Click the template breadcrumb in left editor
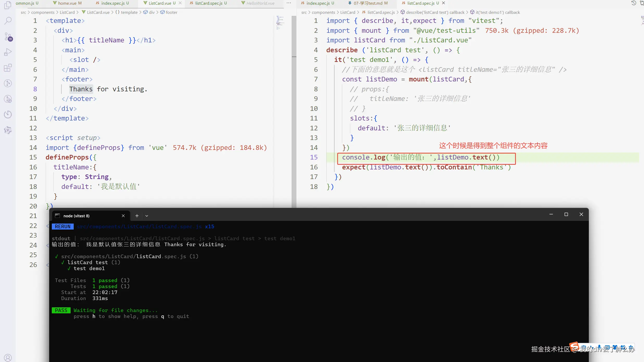 click(129, 12)
